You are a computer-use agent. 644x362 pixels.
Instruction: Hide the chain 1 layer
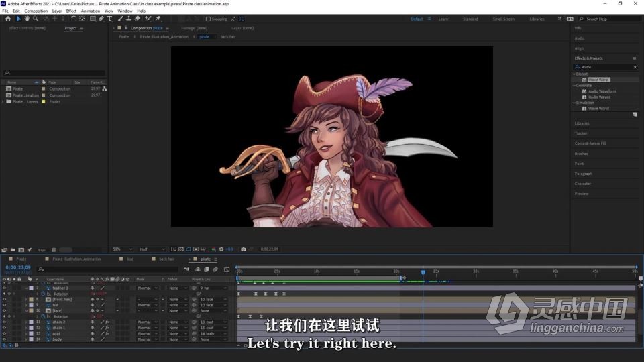[5, 328]
